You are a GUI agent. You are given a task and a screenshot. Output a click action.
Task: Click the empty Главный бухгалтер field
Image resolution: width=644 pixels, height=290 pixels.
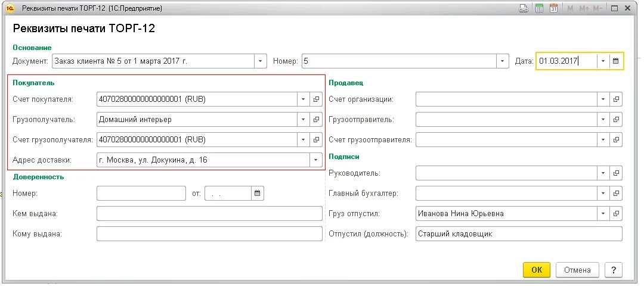click(506, 193)
